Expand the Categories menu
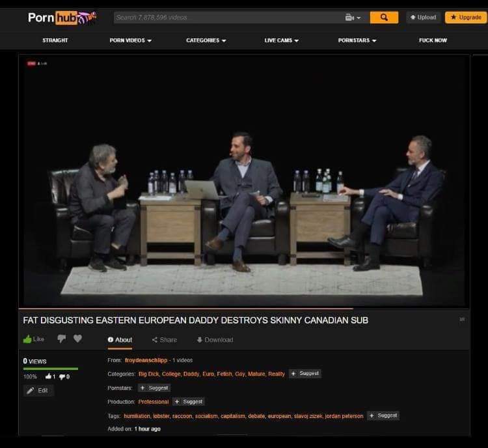 pos(206,40)
